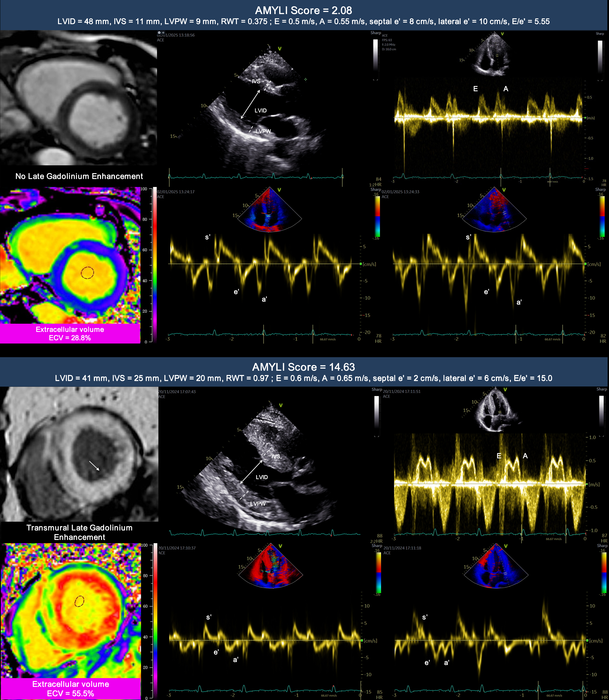The height and width of the screenshot is (700, 609).
Task: Click the AMYLI Score = 2.08 heading
Action: click(303, 10)
